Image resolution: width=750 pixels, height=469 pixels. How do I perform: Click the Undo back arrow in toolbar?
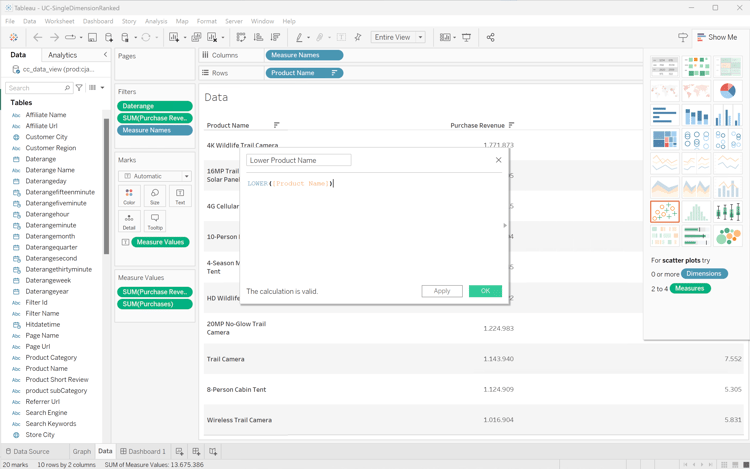click(37, 37)
